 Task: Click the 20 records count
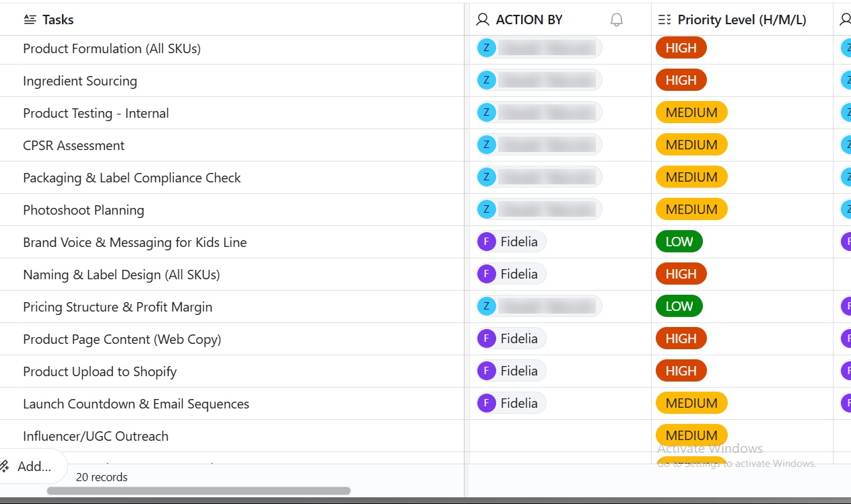click(102, 477)
